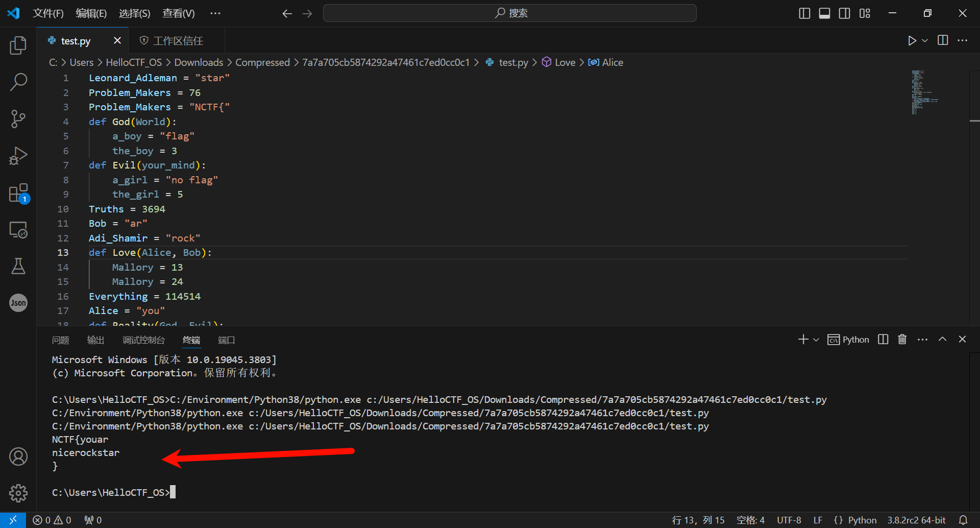Open the Source Control view

(x=18, y=118)
